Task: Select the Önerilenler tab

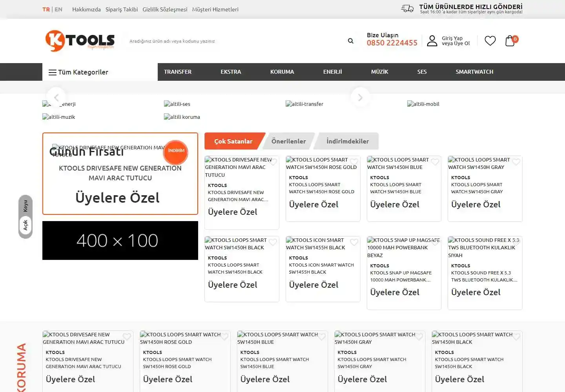Action: [x=288, y=141]
